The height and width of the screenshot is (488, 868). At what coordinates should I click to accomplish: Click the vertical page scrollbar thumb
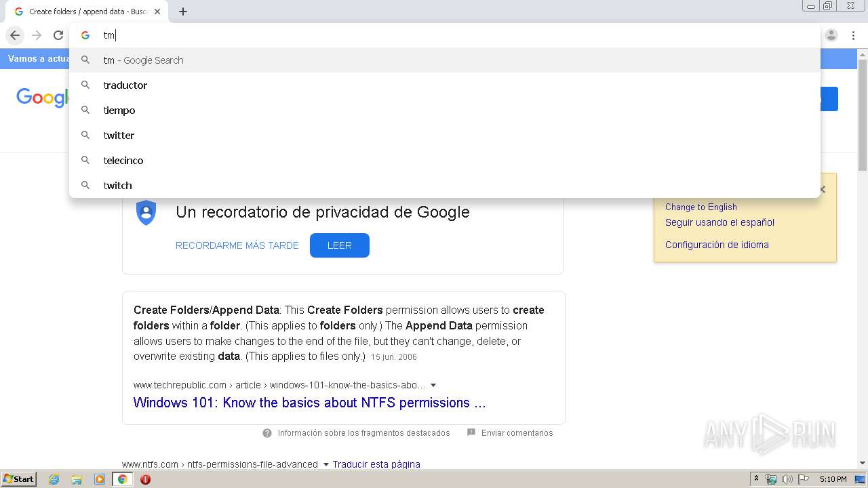[863, 115]
